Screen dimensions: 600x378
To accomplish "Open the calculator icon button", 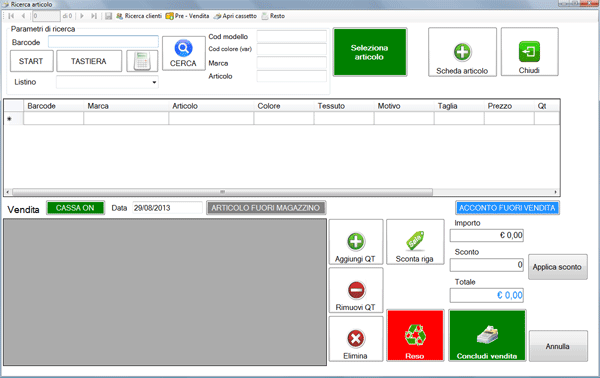I will 142,61.
